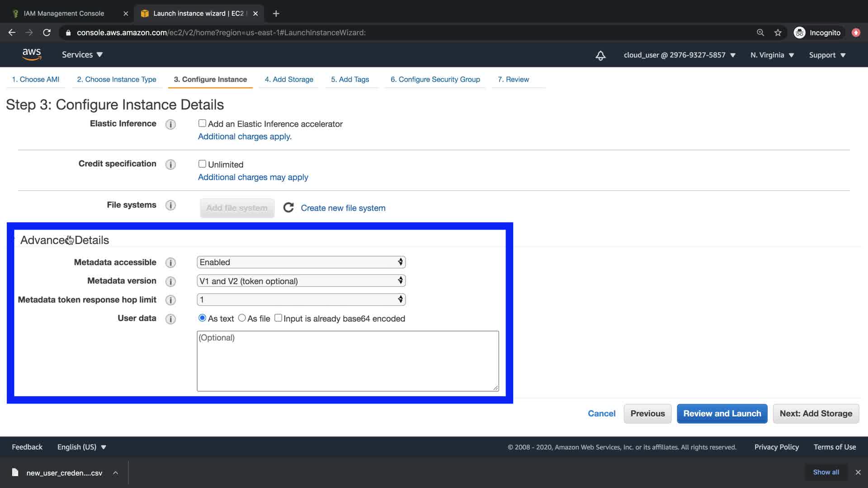The height and width of the screenshot is (488, 868).
Task: Click the info icon beside Credit specification
Action: click(x=170, y=164)
